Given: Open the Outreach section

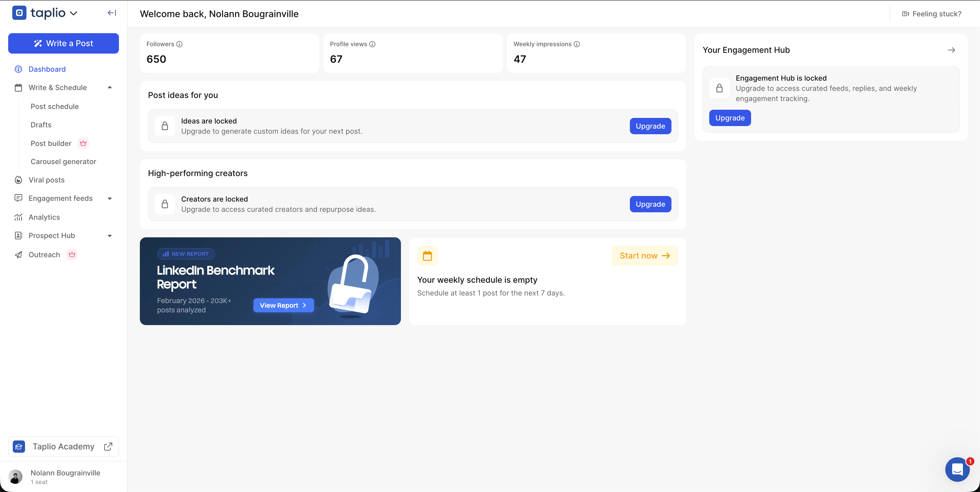Looking at the screenshot, I should [44, 255].
